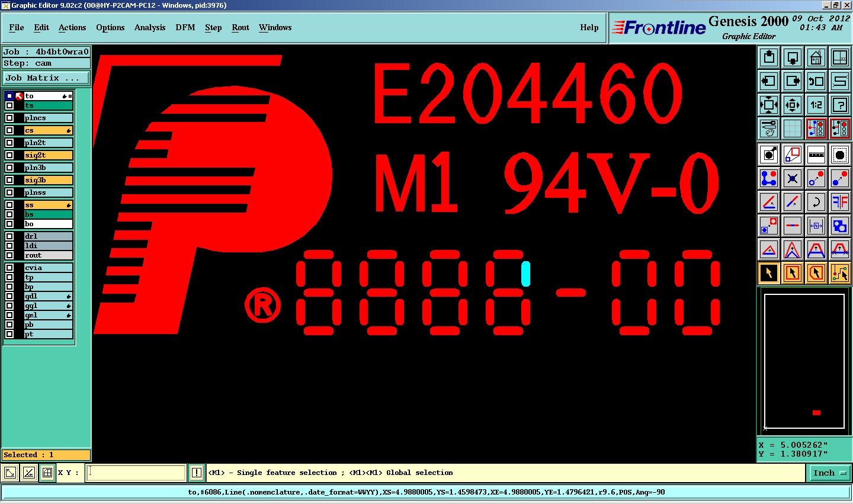Toggle the checkbox for layer drl
Viewport: 853px width, 504px height.
pos(9,236)
